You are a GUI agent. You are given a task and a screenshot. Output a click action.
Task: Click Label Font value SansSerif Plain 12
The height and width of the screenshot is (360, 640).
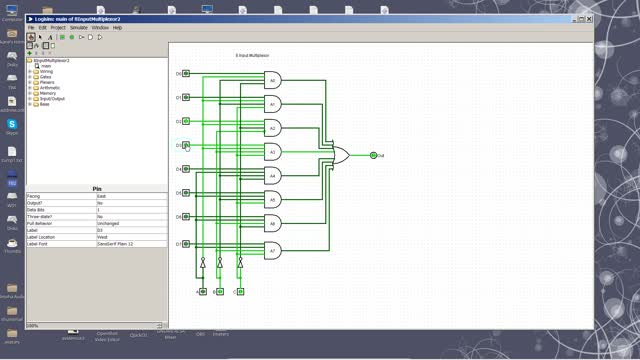(x=131, y=244)
